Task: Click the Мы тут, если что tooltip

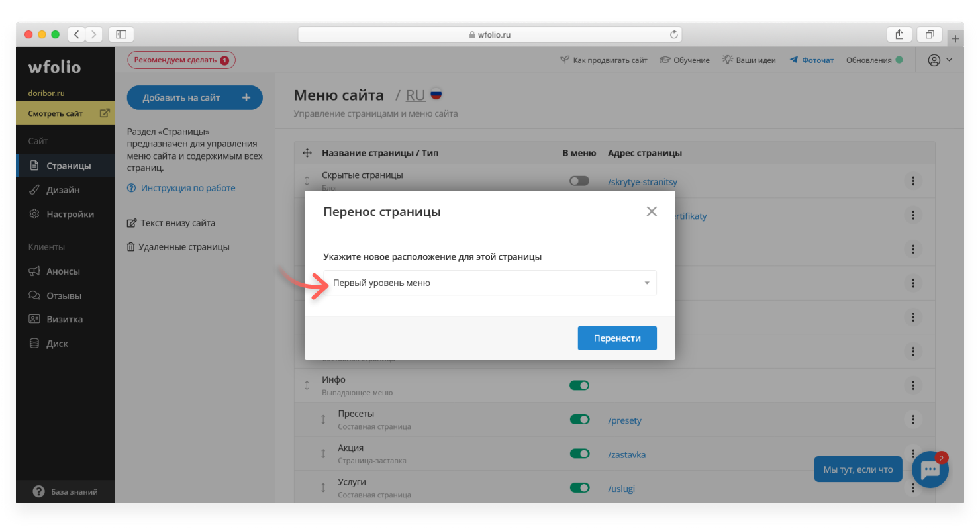Action: [858, 469]
